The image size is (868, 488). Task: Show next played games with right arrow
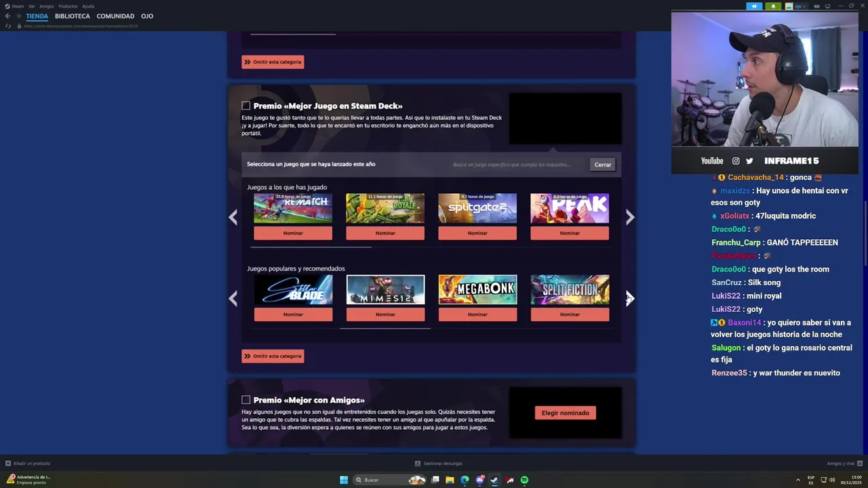tap(630, 217)
